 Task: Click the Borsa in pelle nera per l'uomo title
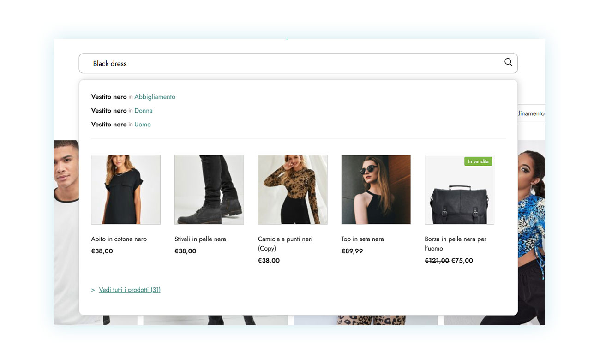pyautogui.click(x=456, y=244)
